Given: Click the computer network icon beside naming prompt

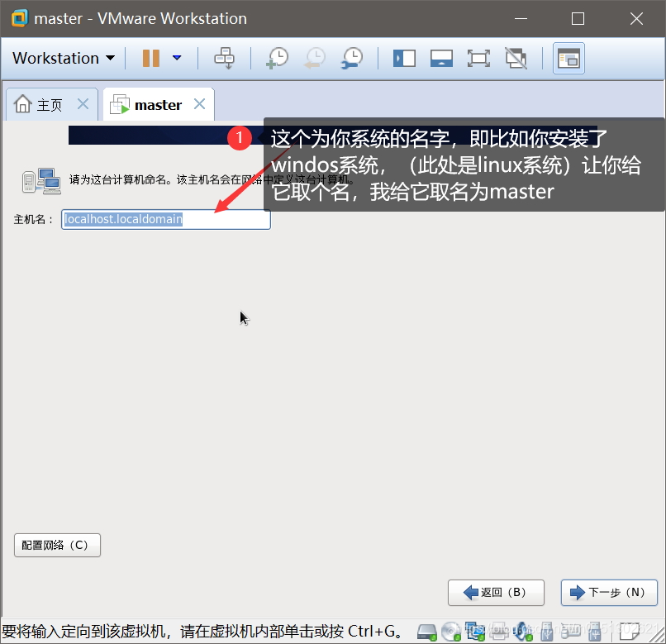Looking at the screenshot, I should (x=41, y=181).
